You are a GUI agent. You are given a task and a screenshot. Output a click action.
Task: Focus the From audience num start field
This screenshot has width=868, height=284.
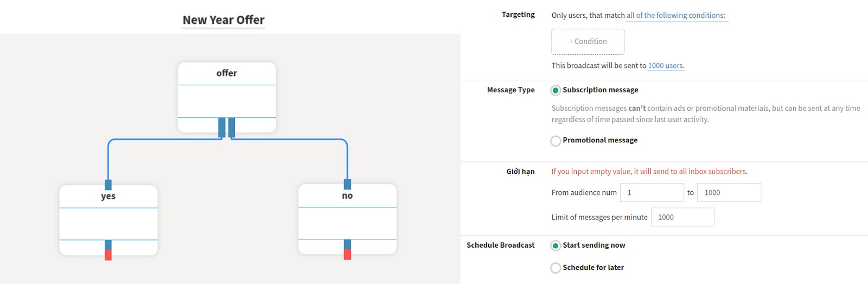click(x=652, y=193)
